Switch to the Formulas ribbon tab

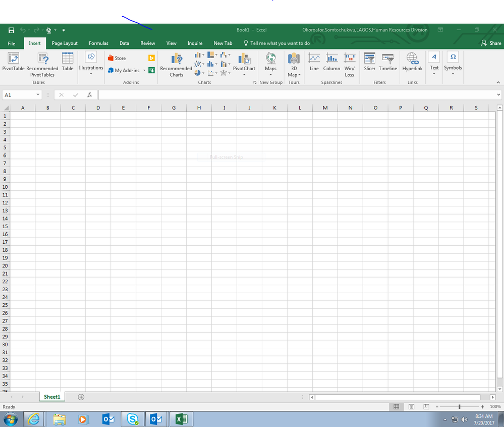click(x=98, y=43)
